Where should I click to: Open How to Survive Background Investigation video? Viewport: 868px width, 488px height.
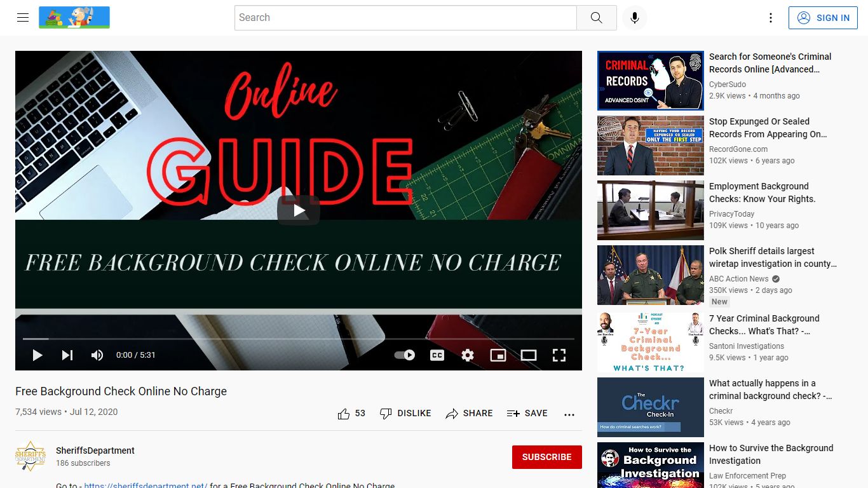point(771,454)
